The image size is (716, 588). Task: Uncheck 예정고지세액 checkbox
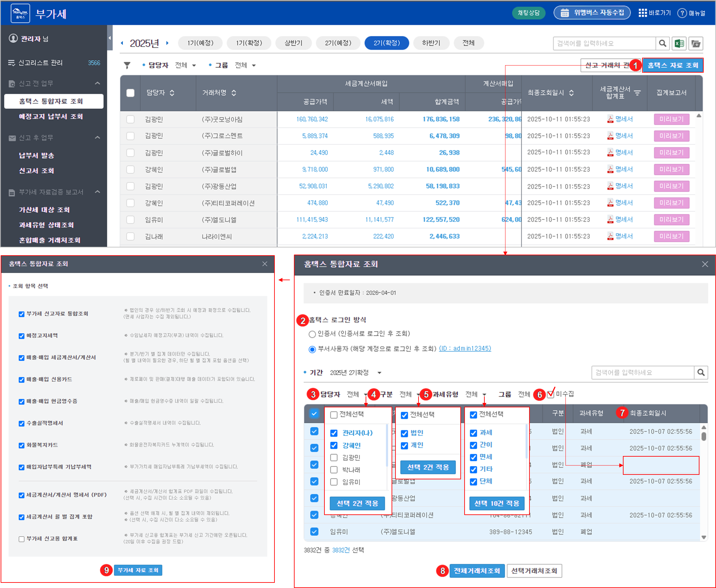22,336
